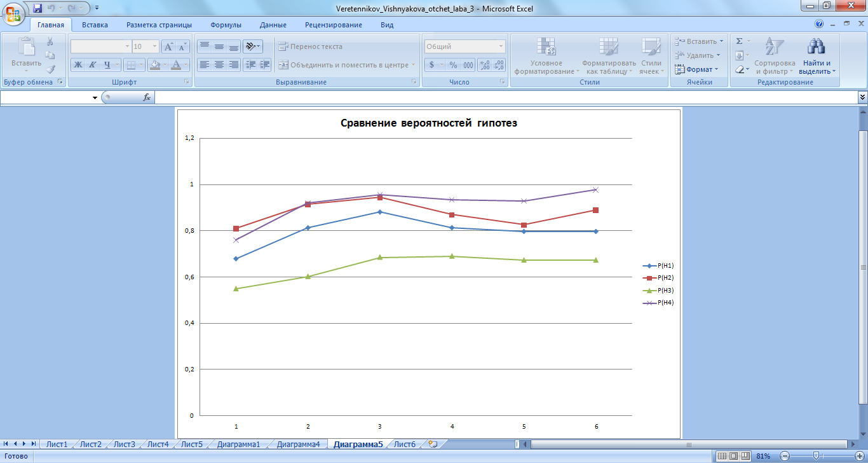Click AutoSum sigma icon
This screenshot has height=463, width=868.
point(740,41)
